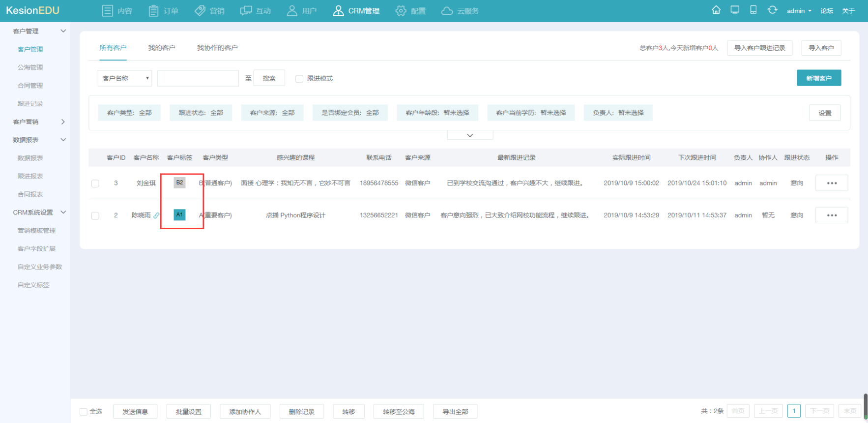Click the mobile phone preview icon

(x=753, y=10)
